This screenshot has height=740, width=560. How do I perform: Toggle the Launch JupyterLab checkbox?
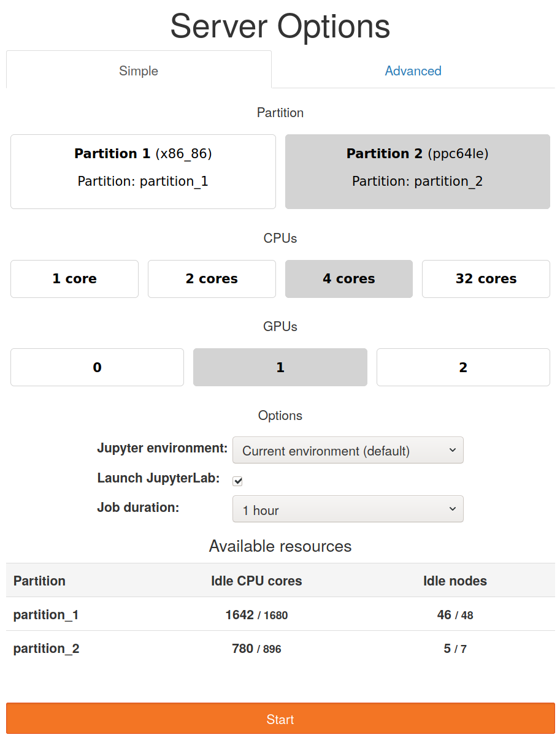tap(238, 481)
